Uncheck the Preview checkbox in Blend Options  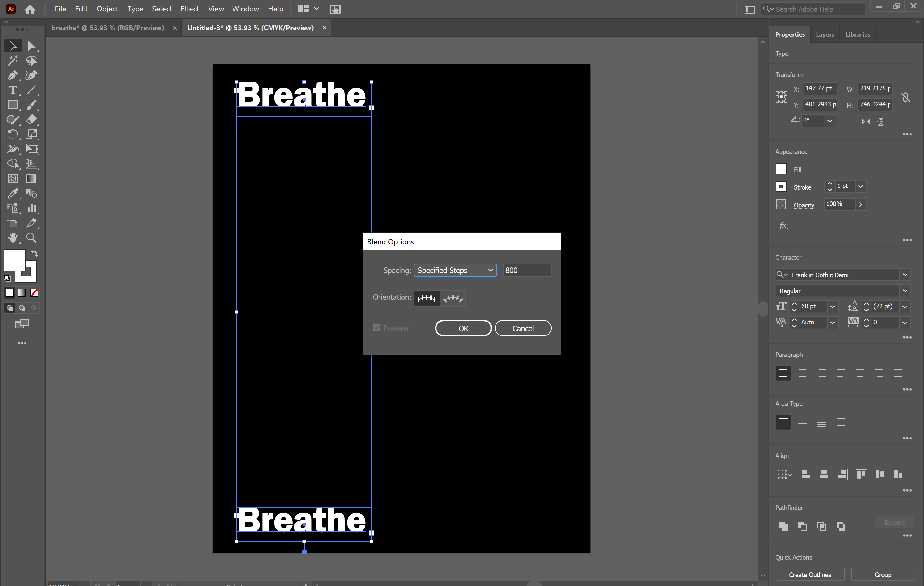coord(376,327)
